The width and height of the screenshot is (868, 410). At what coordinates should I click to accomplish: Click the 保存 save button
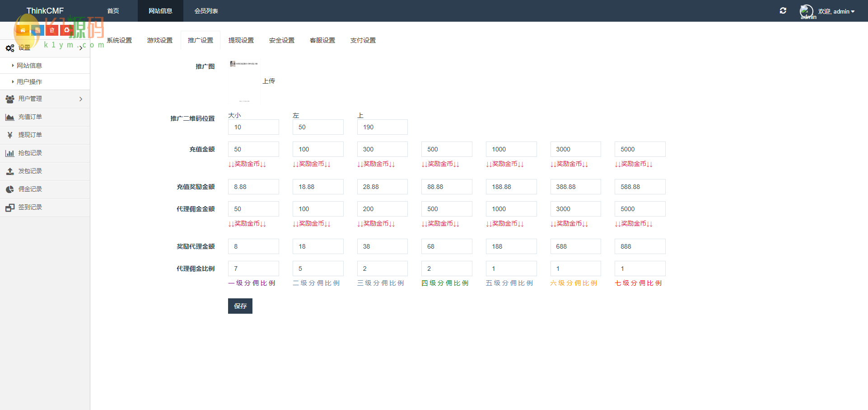point(240,306)
